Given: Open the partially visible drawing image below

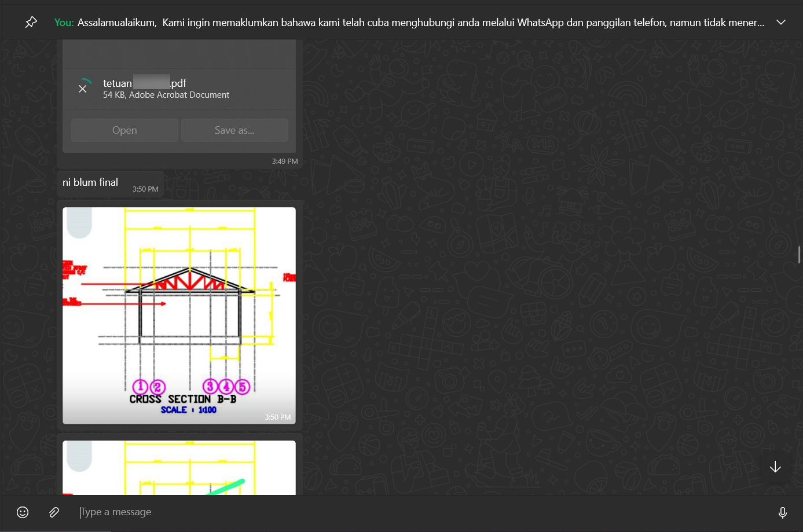Looking at the screenshot, I should tap(179, 468).
